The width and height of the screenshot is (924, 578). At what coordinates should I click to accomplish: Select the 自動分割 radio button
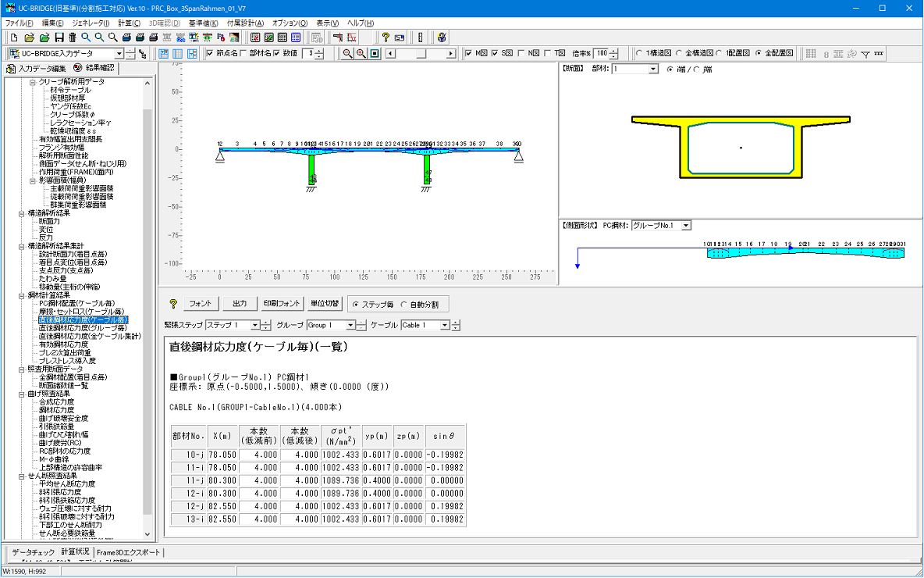403,305
